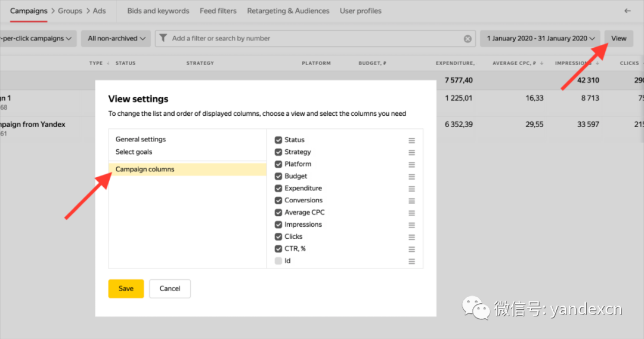Click the back arrow in the top bar

[627, 11]
